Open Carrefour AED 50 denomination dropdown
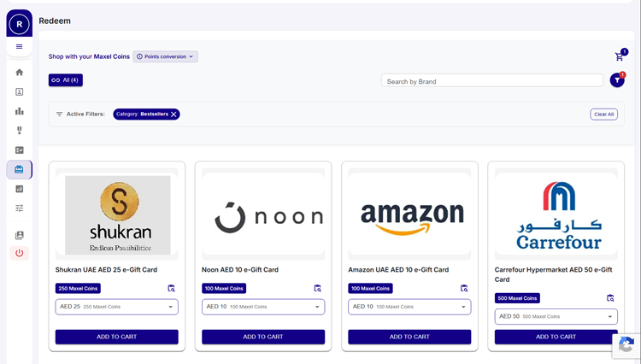 coord(556,317)
